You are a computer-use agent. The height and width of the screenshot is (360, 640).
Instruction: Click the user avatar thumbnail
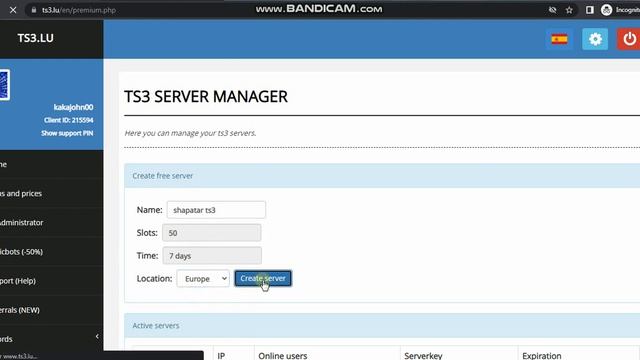pos(4,85)
